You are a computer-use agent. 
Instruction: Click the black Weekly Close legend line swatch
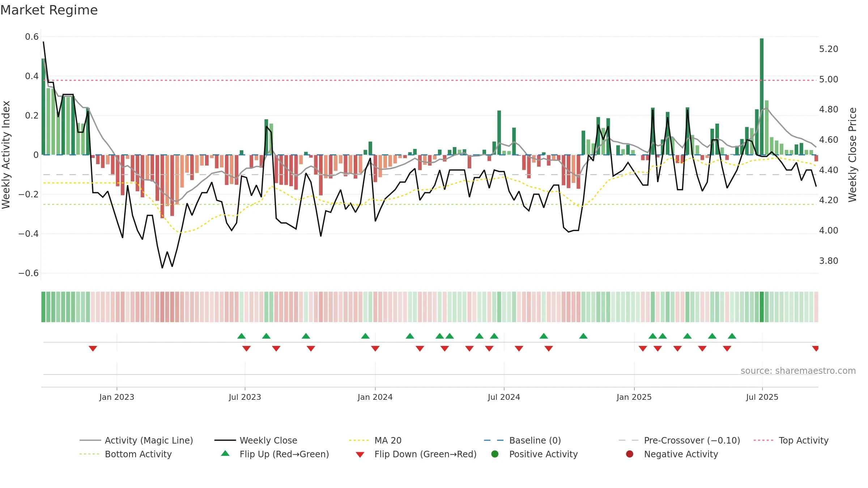225,440
